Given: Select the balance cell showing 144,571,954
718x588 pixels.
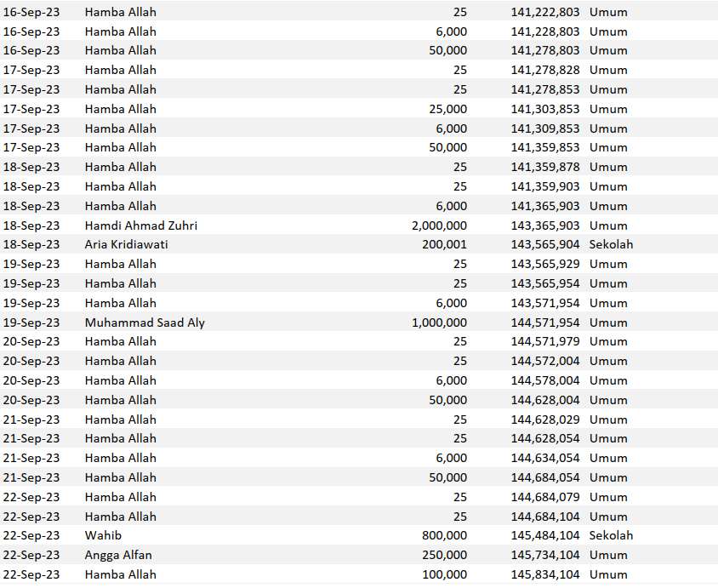Looking at the screenshot, I should [x=545, y=323].
